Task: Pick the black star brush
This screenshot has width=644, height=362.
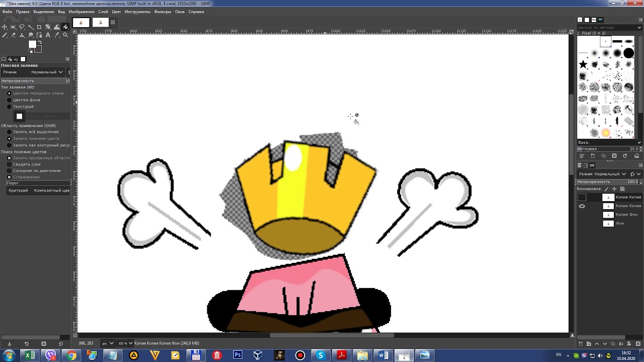Action: pyautogui.click(x=583, y=64)
